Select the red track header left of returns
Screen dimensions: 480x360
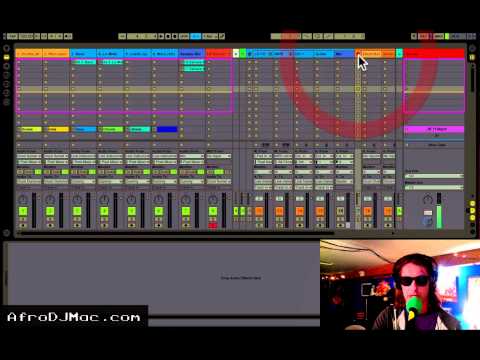click(x=219, y=54)
